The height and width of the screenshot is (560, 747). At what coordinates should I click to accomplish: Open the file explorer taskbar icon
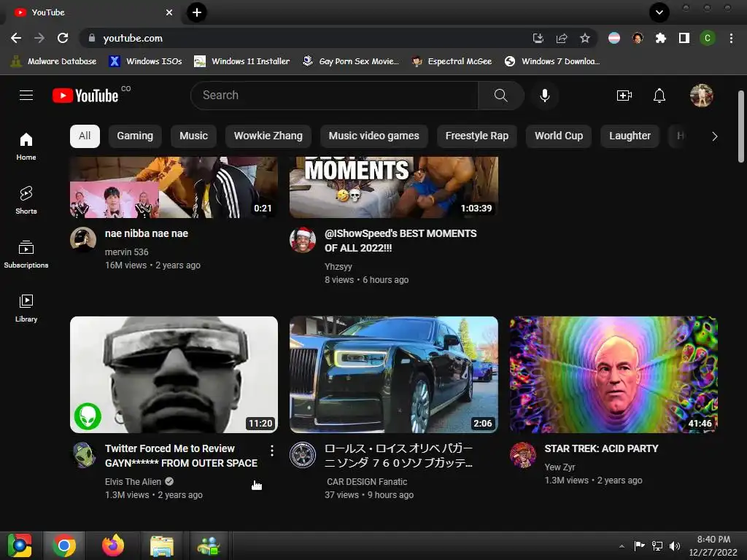pyautogui.click(x=162, y=545)
